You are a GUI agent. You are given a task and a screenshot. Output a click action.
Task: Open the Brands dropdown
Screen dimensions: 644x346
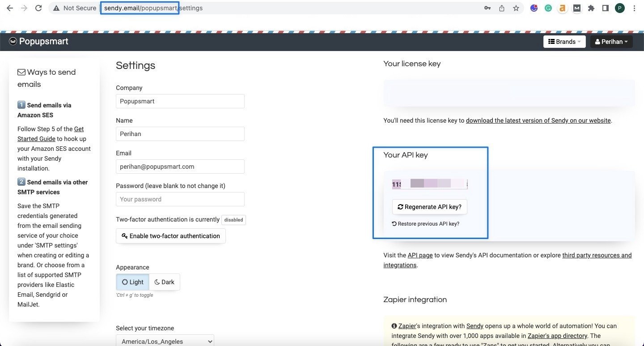click(564, 41)
